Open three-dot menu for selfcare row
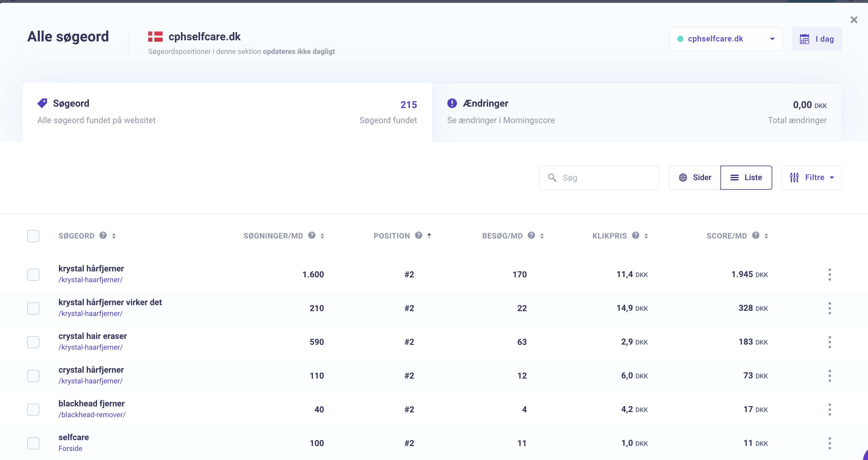The width and height of the screenshot is (868, 460). 829,443
